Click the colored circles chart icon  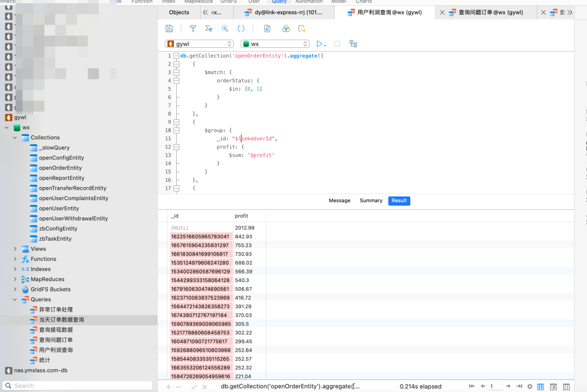pos(286,28)
